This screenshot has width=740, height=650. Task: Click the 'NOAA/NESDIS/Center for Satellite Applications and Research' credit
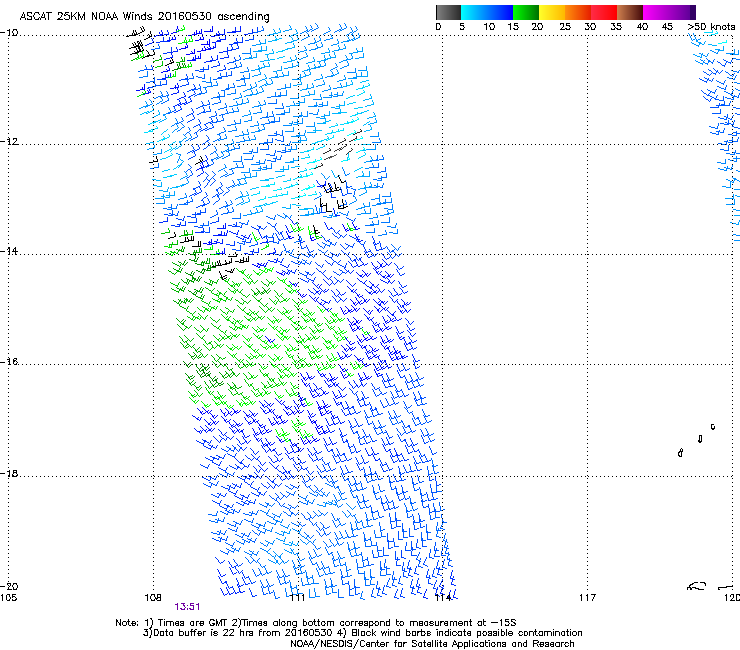click(x=432, y=644)
